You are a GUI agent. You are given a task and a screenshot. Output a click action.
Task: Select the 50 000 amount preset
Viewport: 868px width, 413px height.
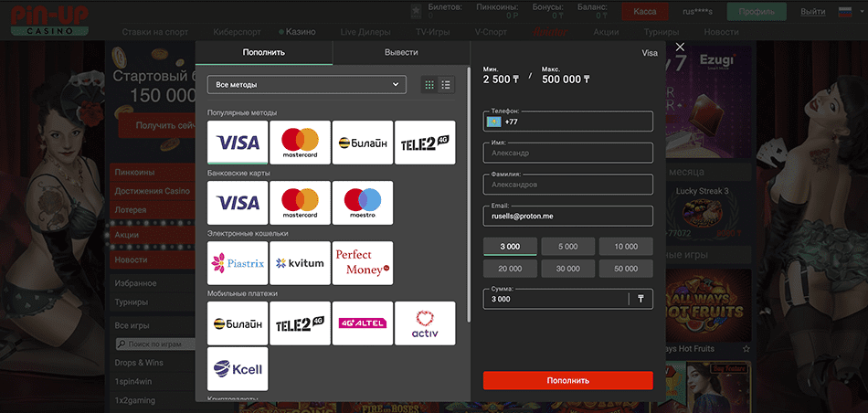click(x=626, y=269)
